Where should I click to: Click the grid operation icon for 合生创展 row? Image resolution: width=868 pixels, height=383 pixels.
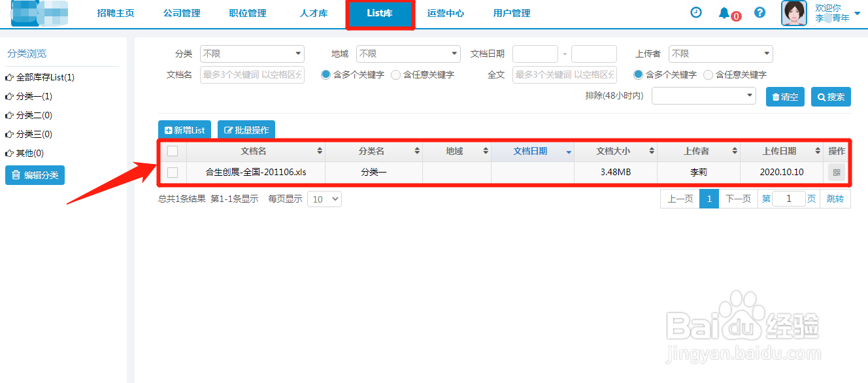[837, 172]
